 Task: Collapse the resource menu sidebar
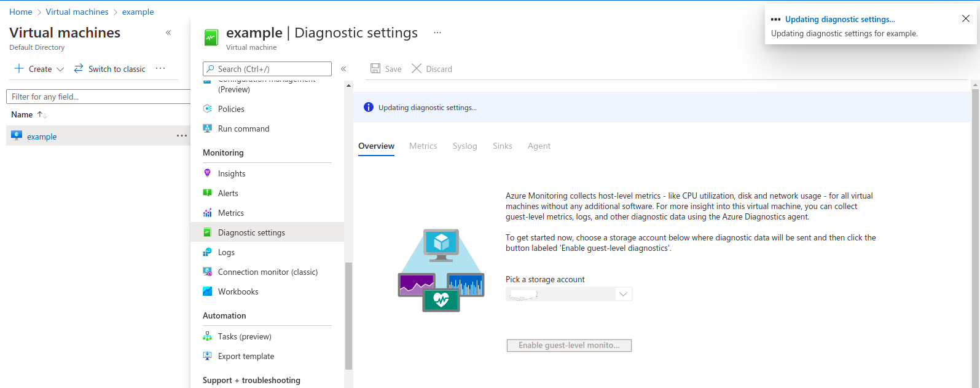pos(343,69)
